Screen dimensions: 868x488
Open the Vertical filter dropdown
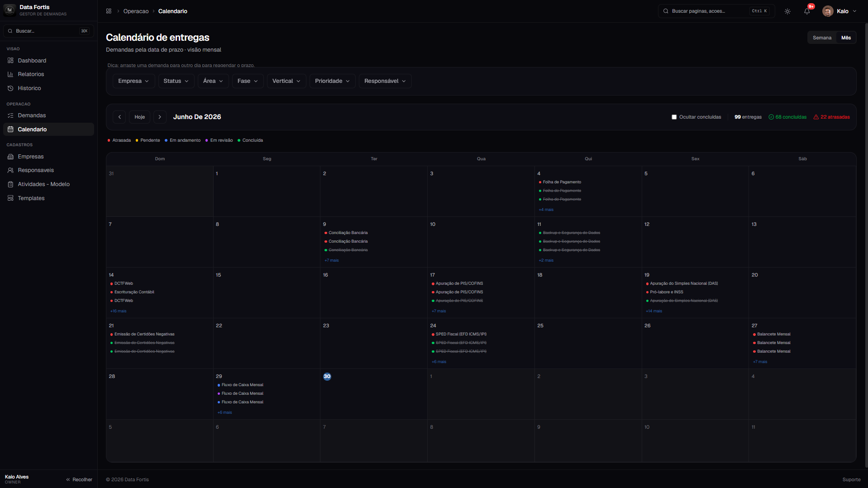(286, 81)
